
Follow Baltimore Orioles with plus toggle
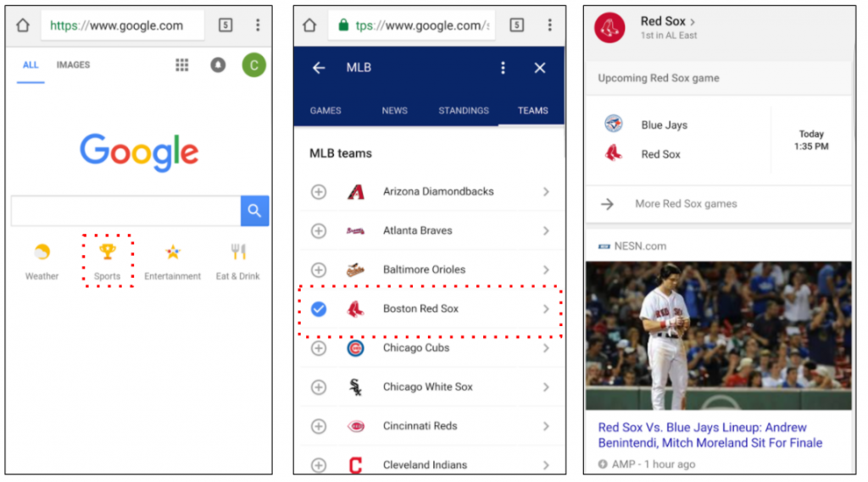click(319, 270)
